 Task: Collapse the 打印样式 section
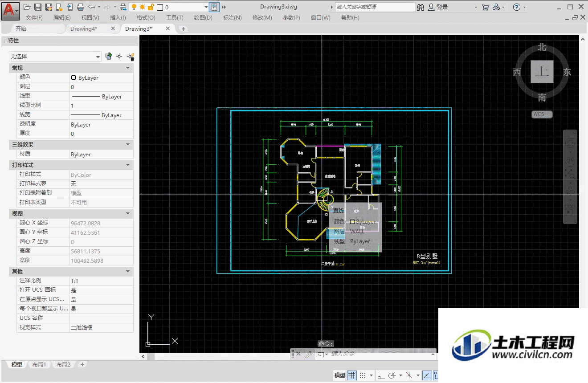pos(128,165)
